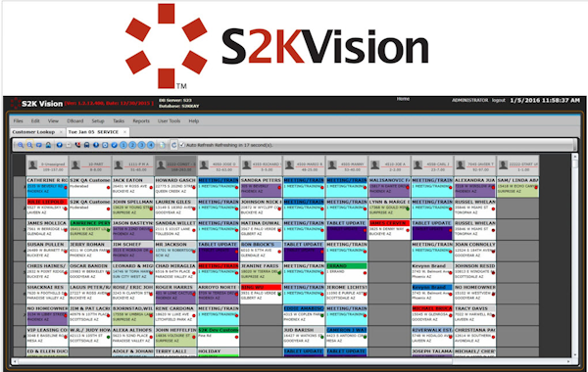Open the Setup menu

98,121
